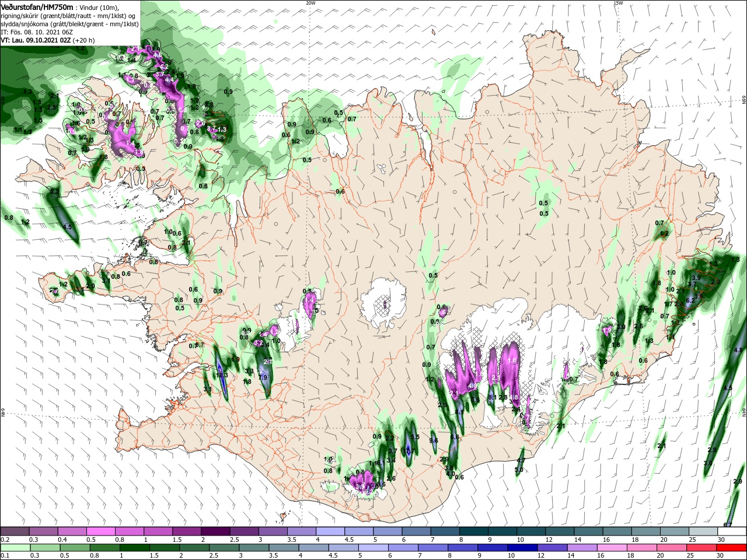
Task: Pick the light lavender snow swatch between 4 and 4.5
Action: tap(330, 531)
